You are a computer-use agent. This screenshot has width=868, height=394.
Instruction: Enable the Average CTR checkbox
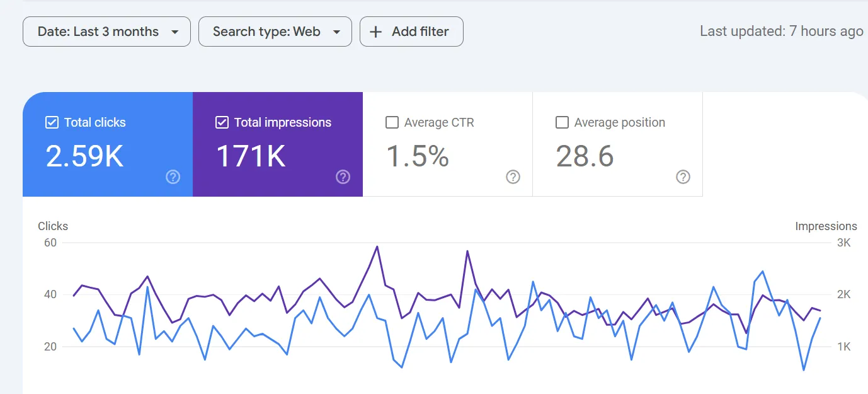392,122
